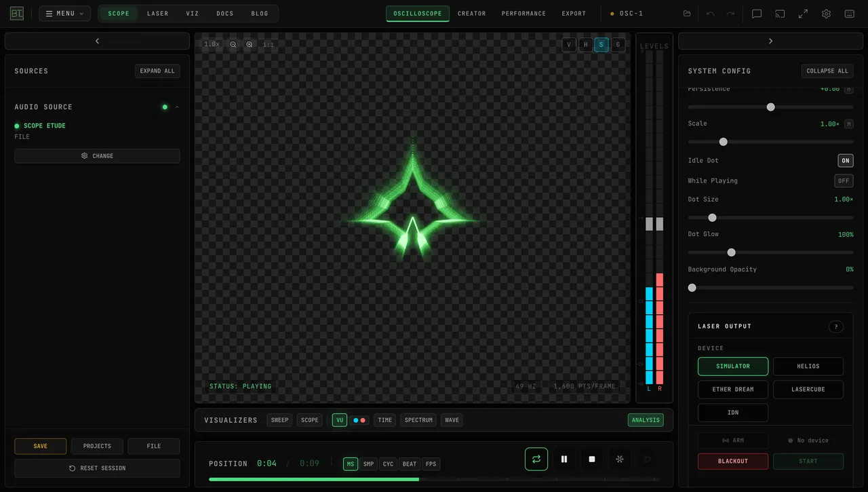Image resolution: width=868 pixels, height=492 pixels.
Task: Open PROJECTS button
Action: pos(97,447)
